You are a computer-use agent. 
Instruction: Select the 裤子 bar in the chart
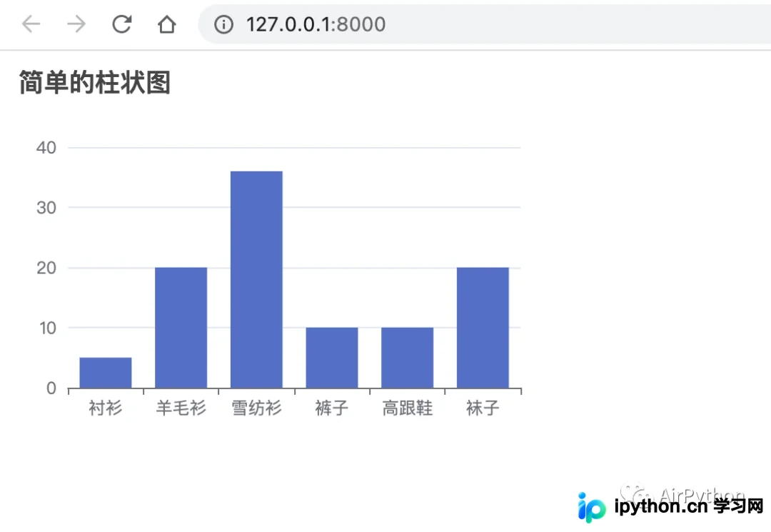coord(332,358)
